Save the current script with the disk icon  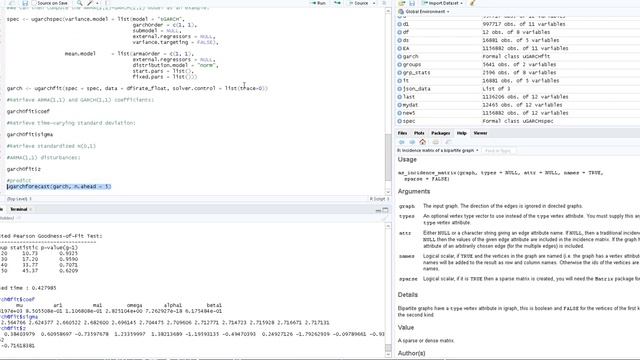[25, 3]
